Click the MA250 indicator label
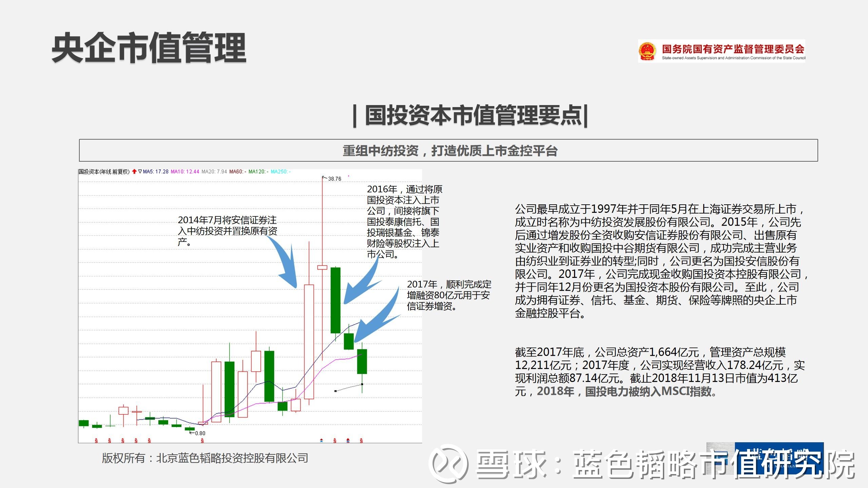This screenshot has height=488, width=868. (280, 171)
